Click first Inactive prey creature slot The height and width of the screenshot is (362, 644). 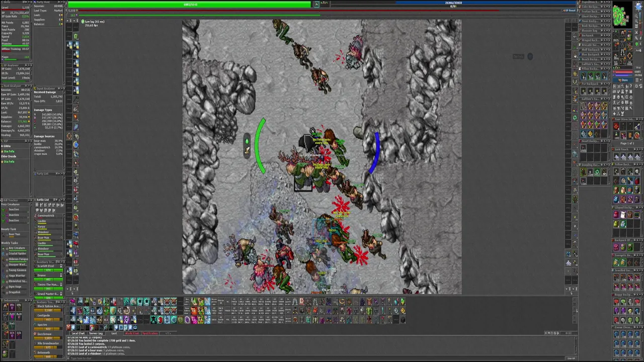click(14, 209)
